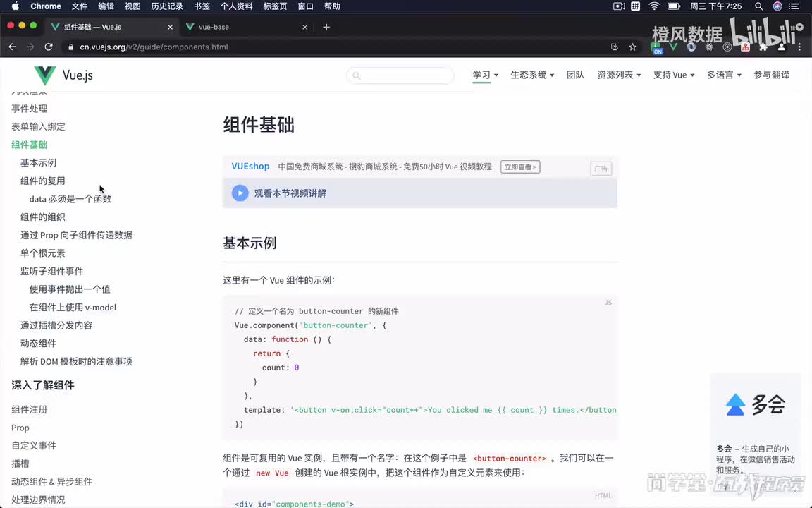The width and height of the screenshot is (812, 508).
Task: Open 组件注册 in sidebar
Action: [x=29, y=409]
